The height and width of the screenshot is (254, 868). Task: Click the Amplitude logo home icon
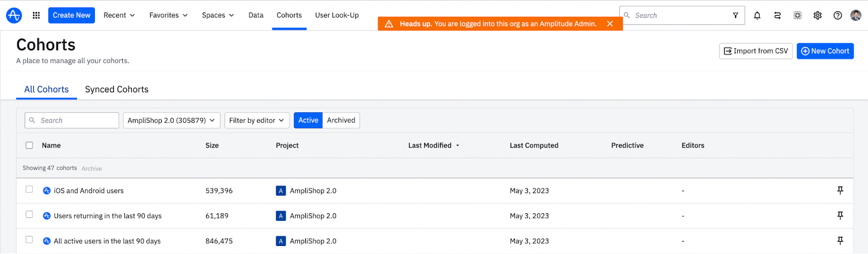coord(14,15)
